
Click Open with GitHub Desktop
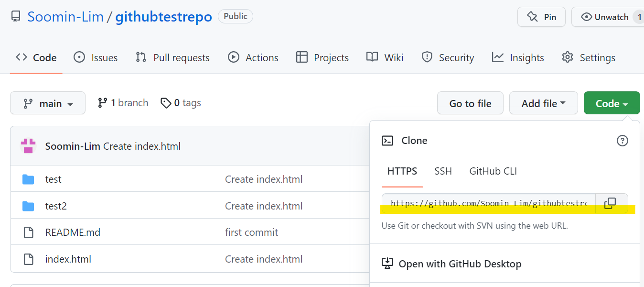point(460,264)
